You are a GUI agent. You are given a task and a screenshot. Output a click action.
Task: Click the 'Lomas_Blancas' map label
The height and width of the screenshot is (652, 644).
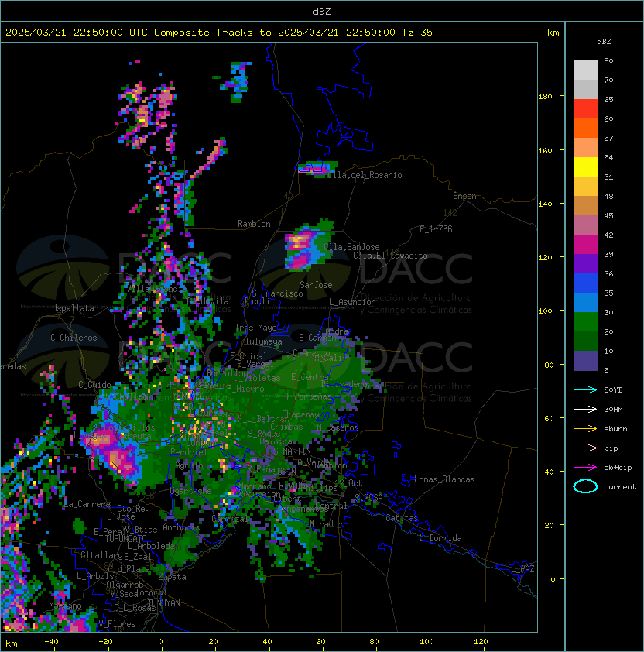[444, 479]
